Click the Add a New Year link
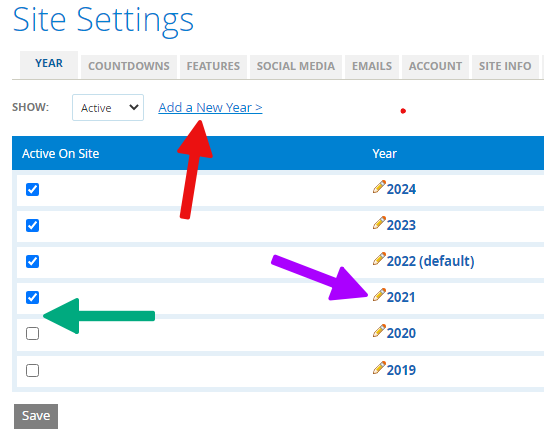The height and width of the screenshot is (440, 544). tap(210, 108)
